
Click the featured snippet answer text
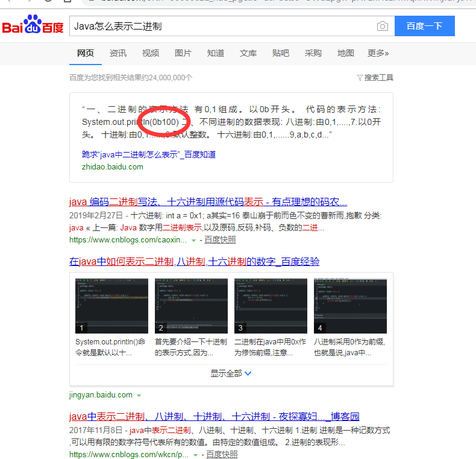click(x=231, y=122)
